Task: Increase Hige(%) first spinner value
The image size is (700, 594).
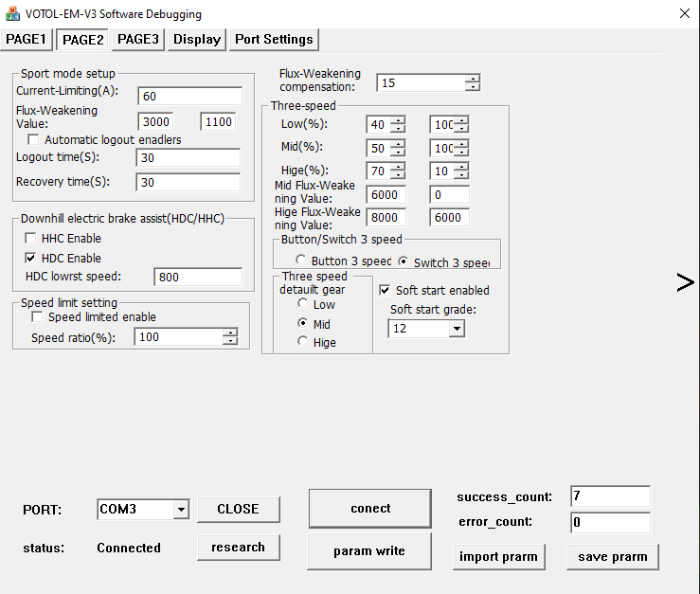Action: point(398,166)
